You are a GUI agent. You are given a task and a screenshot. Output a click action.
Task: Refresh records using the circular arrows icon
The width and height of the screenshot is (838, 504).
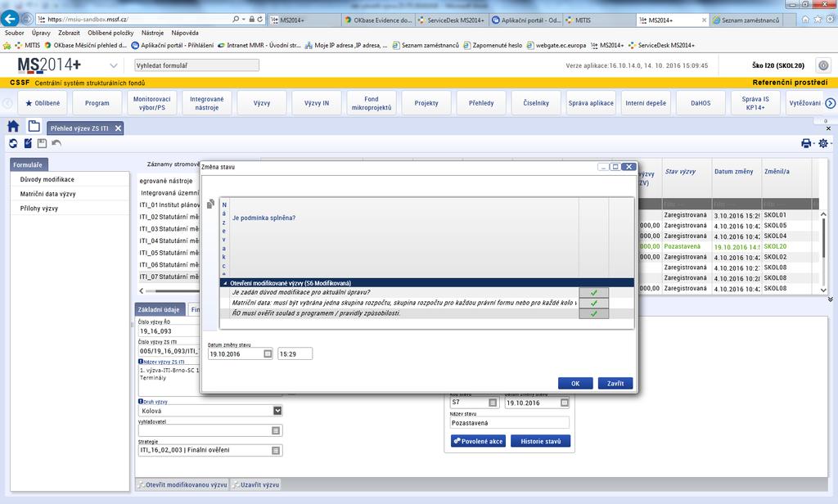pos(13,143)
